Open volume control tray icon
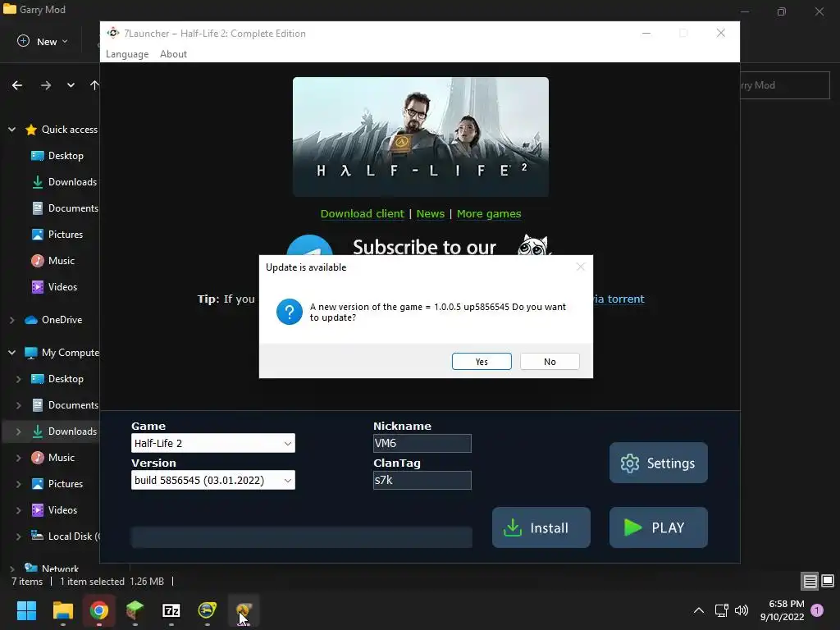Image resolution: width=840 pixels, height=630 pixels. (742, 610)
